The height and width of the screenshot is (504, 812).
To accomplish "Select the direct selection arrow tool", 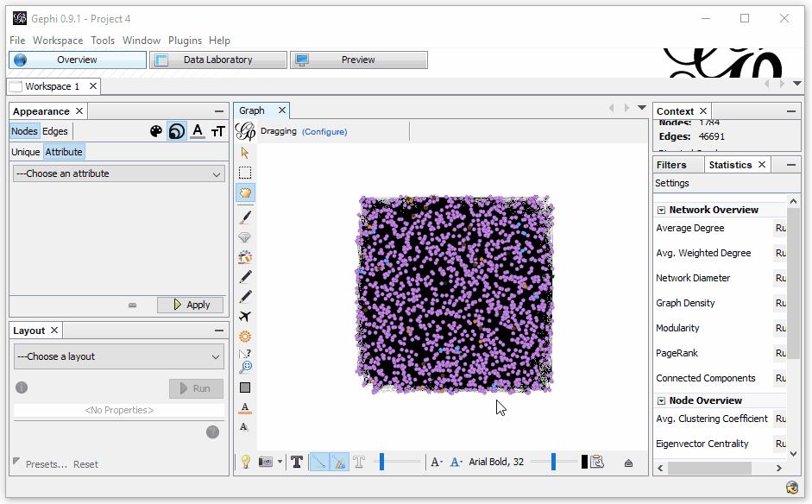I will click(x=245, y=153).
